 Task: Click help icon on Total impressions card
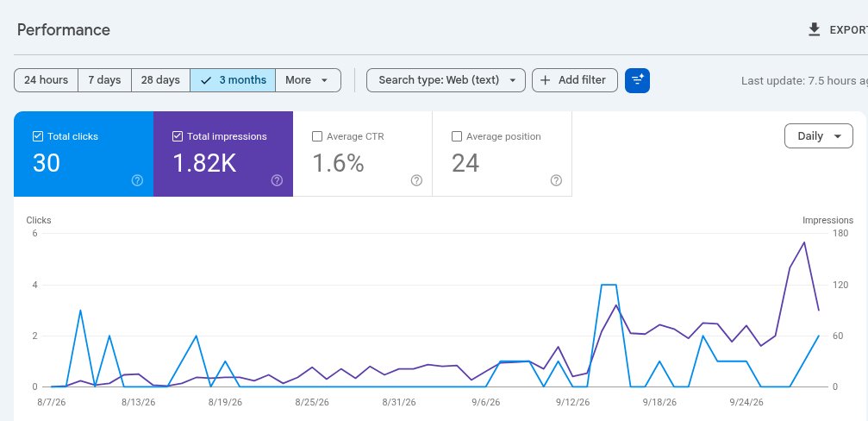pos(277,180)
